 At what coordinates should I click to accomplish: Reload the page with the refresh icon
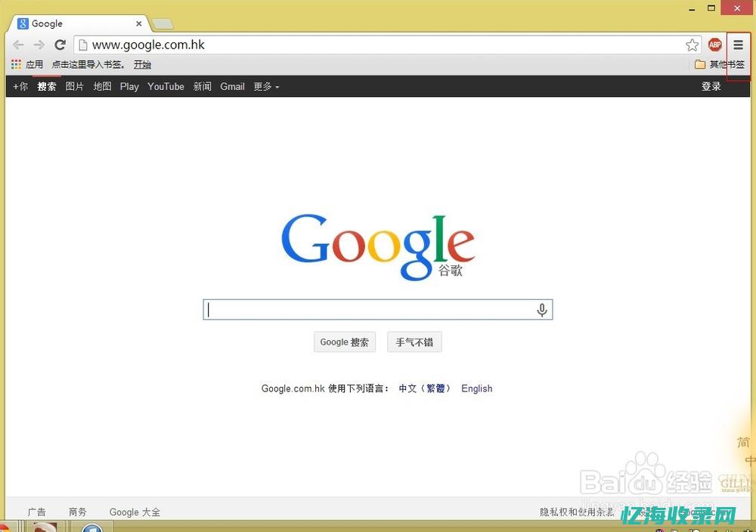pyautogui.click(x=60, y=45)
